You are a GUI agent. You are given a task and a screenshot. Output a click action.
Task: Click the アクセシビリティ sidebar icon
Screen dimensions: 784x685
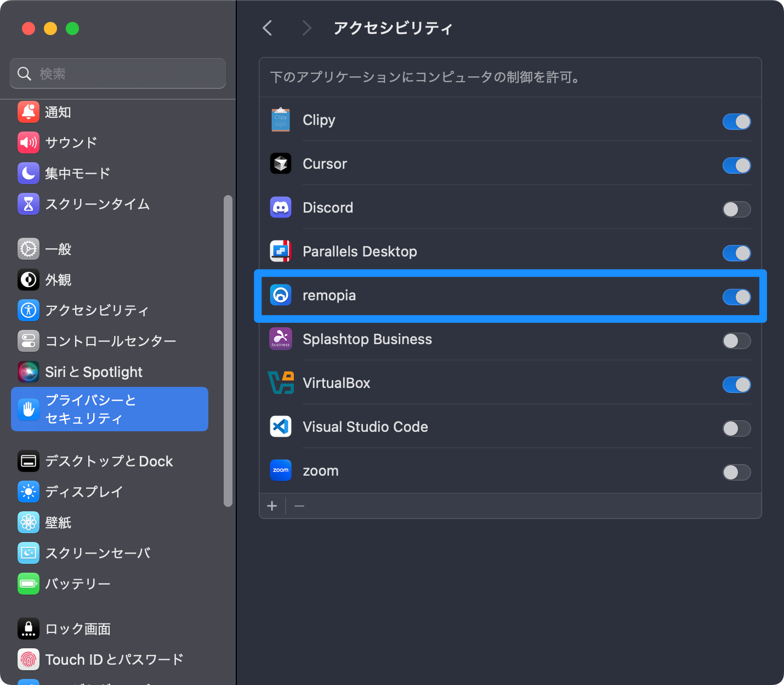(x=29, y=310)
